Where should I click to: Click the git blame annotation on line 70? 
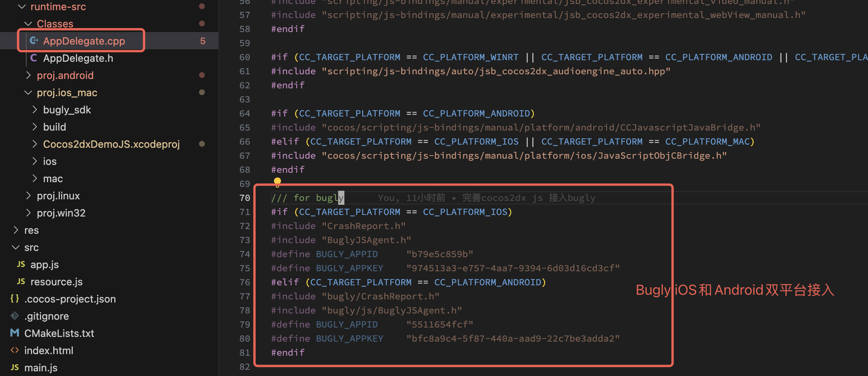tap(486, 198)
